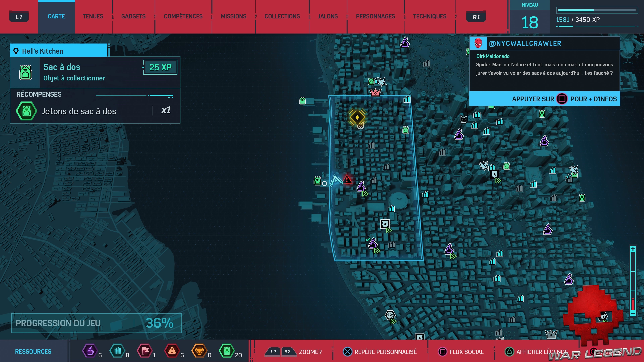The image size is (644, 362).
Task: Click the purple research token resource icon
Action: [90, 350]
